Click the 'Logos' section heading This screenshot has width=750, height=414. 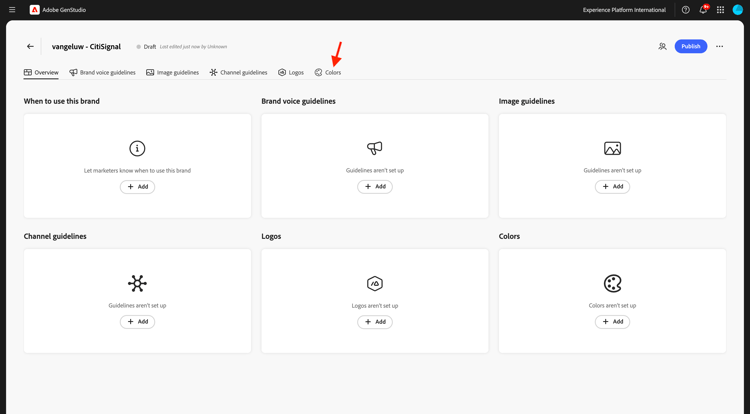pyautogui.click(x=271, y=236)
